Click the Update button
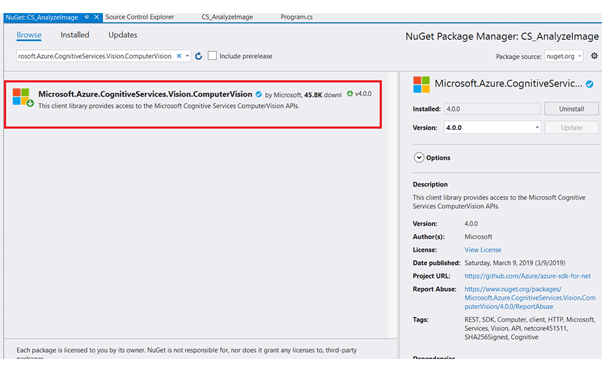Image resolution: width=602 pixels, height=369 pixels. tap(571, 127)
